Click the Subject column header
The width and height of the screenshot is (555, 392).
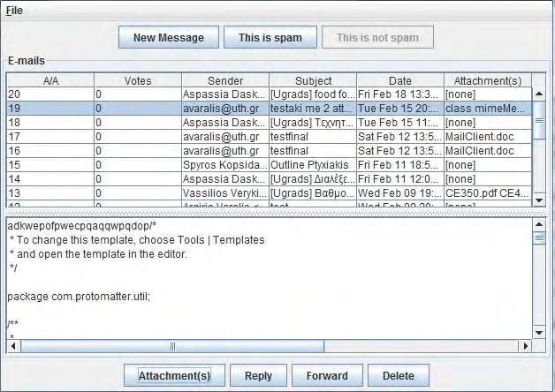313,80
